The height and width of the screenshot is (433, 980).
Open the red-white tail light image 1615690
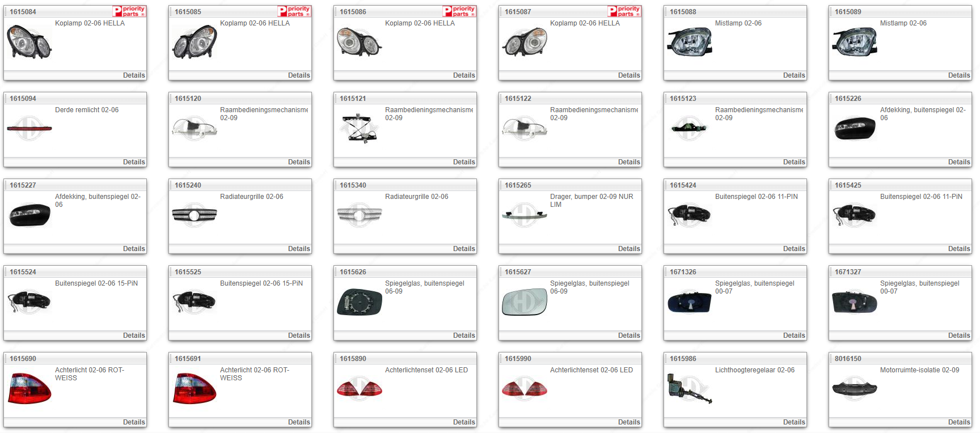pyautogui.click(x=30, y=388)
